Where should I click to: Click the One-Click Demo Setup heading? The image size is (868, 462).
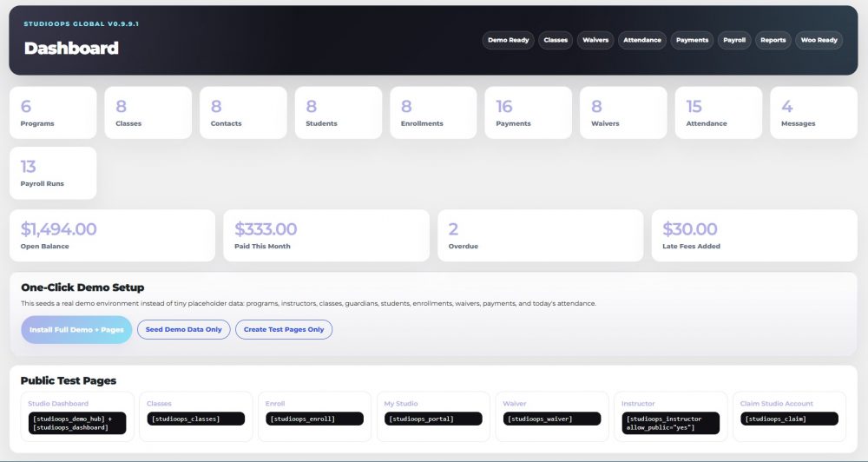pyautogui.click(x=82, y=287)
